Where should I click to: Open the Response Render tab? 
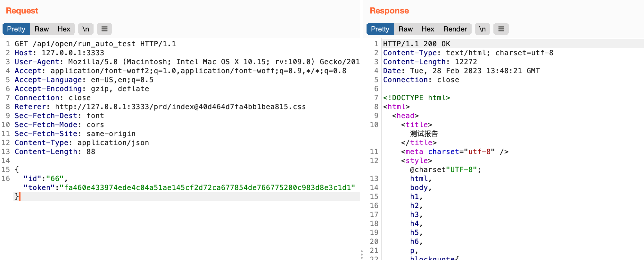coord(455,29)
